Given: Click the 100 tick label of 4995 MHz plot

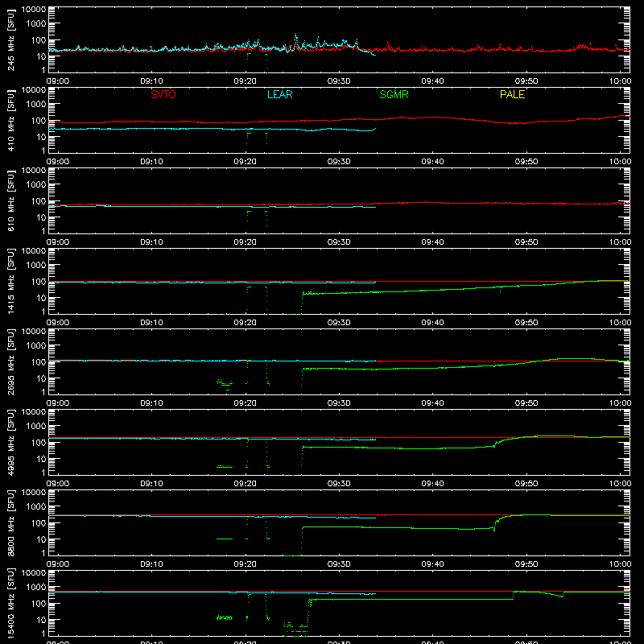Looking at the screenshot, I should click(x=39, y=443).
